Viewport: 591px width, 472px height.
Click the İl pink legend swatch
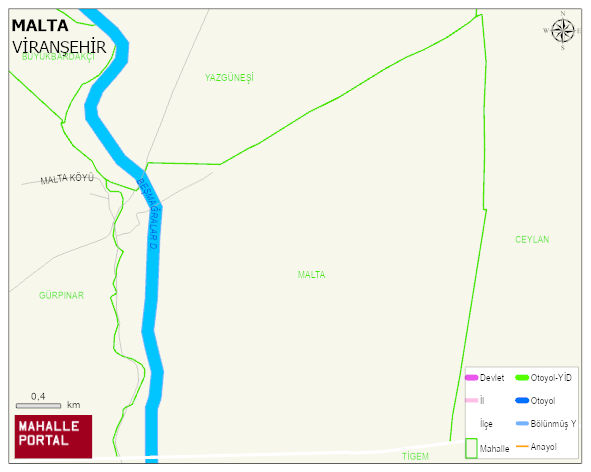pyautogui.click(x=472, y=400)
